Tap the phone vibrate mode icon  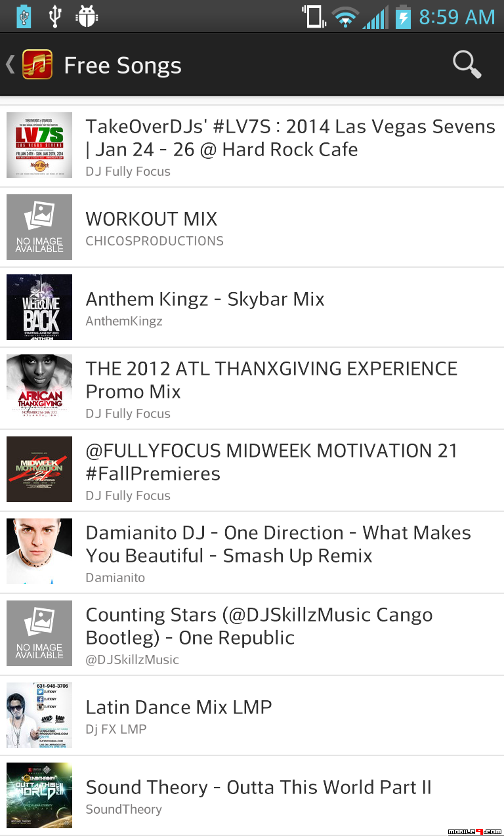pyautogui.click(x=314, y=16)
